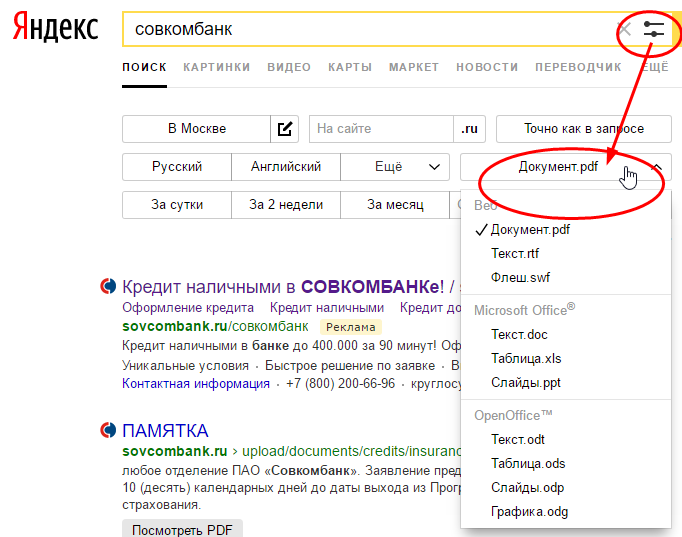
Task: Switch to the Видео tab
Action: tap(289, 67)
